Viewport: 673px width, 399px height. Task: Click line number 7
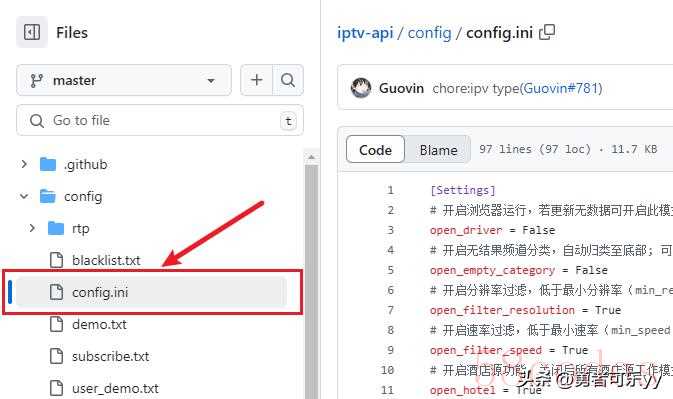point(390,310)
